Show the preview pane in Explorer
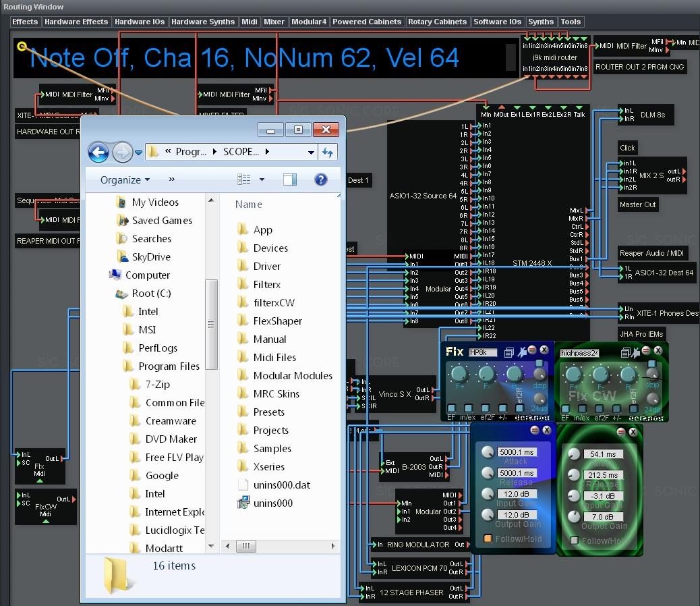The height and width of the screenshot is (606, 700). tap(290, 180)
